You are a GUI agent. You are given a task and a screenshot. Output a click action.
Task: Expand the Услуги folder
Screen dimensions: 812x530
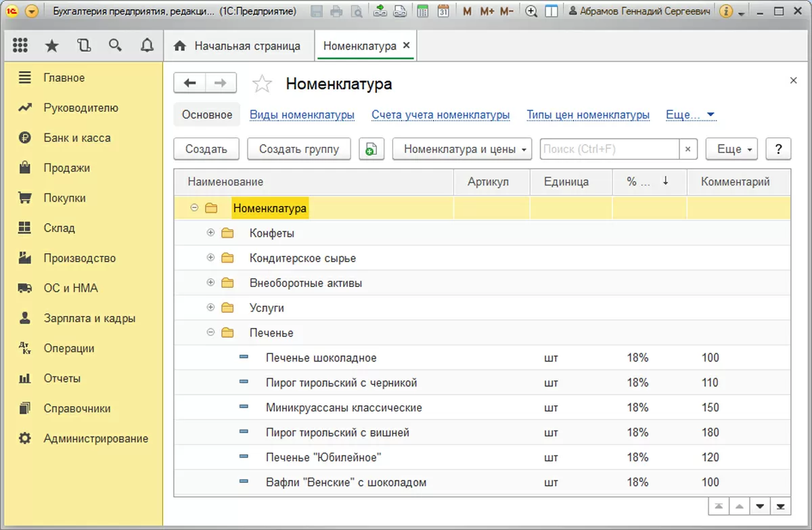[x=210, y=307]
